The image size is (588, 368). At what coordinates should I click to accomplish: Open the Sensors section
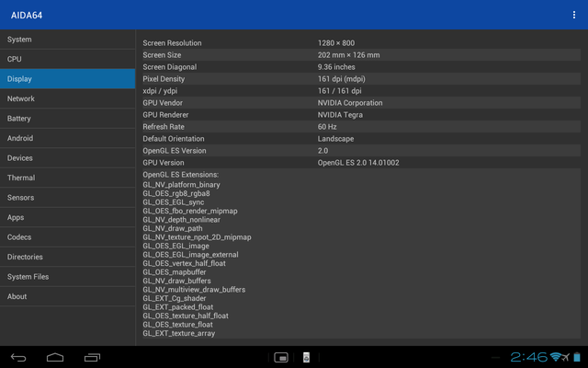(x=67, y=198)
